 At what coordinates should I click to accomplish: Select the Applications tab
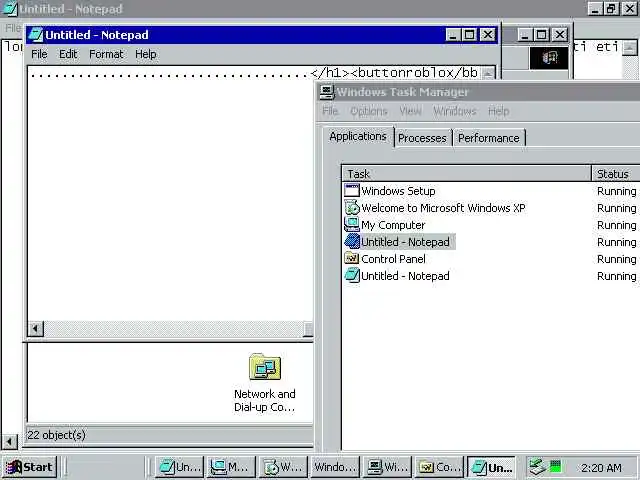(358, 136)
